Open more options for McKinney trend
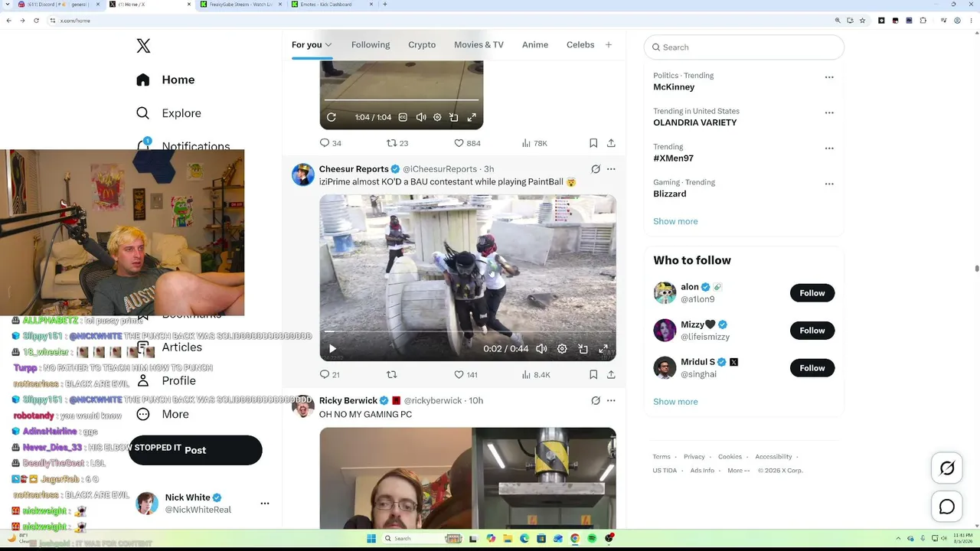 (x=829, y=77)
